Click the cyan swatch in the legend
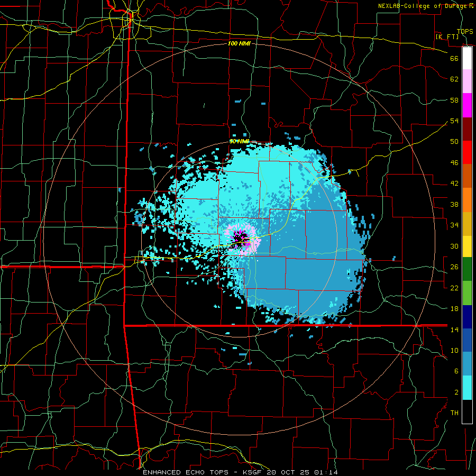Image resolution: width=476 pixels, height=476 pixels. pos(467,388)
